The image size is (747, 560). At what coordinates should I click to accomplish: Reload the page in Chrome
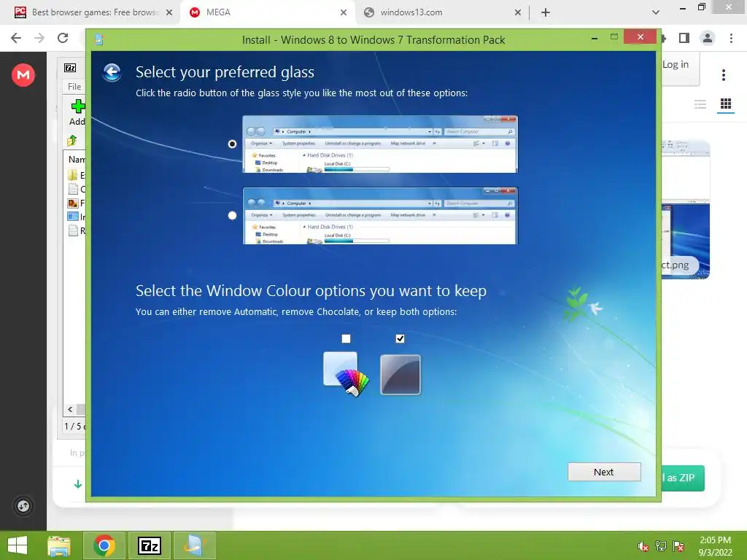pos(63,38)
